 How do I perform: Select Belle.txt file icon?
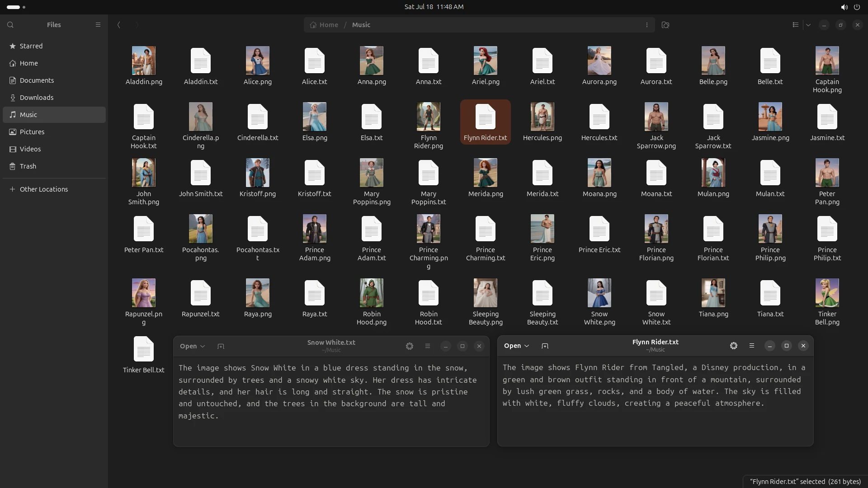[770, 61]
